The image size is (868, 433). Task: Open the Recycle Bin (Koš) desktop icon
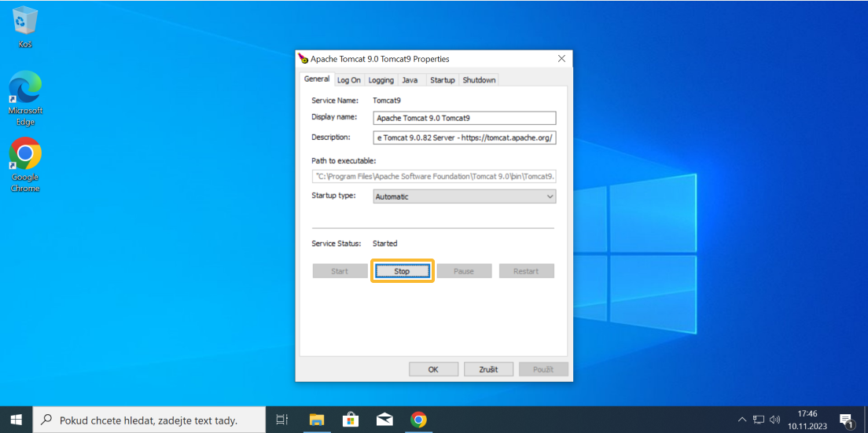[25, 28]
